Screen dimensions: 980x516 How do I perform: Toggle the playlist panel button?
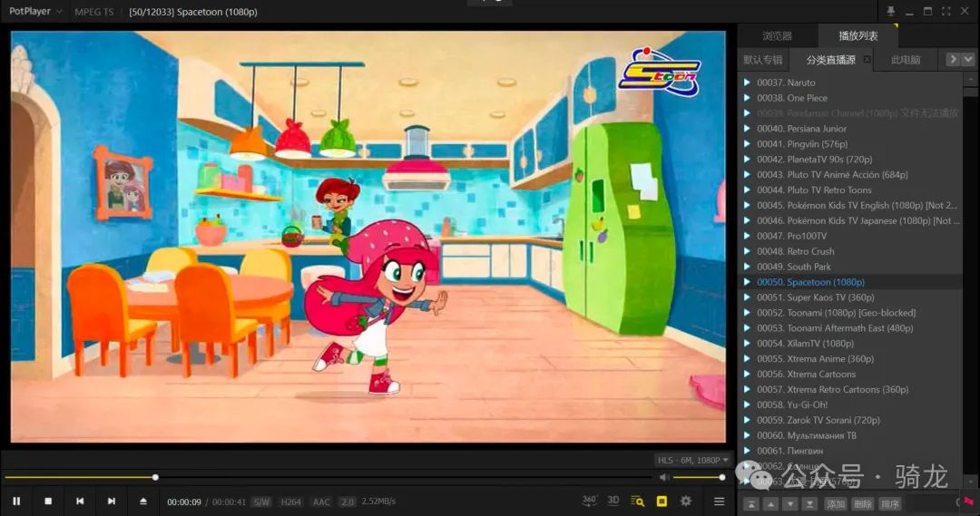pyautogui.click(x=661, y=501)
